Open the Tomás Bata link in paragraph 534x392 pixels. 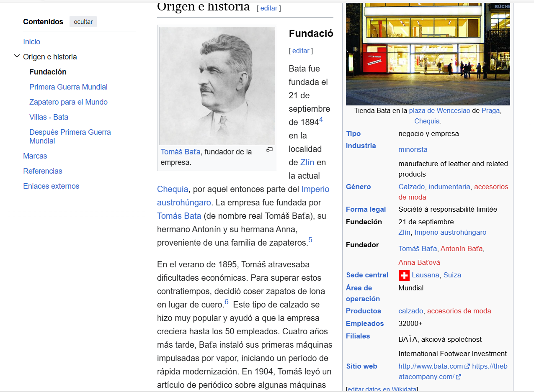[179, 216]
